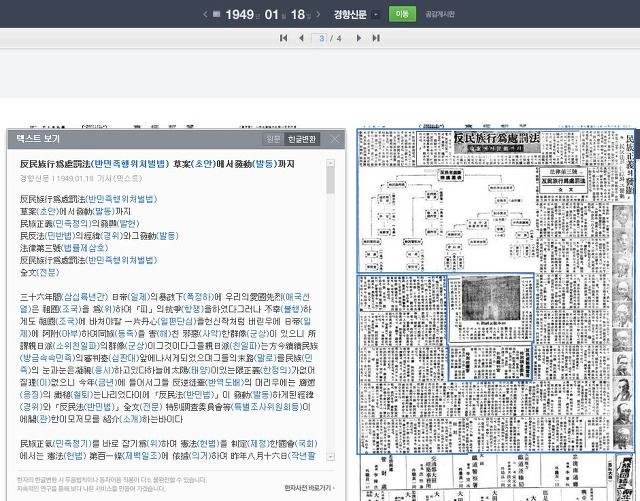Go to the previous date arrow

(205, 14)
